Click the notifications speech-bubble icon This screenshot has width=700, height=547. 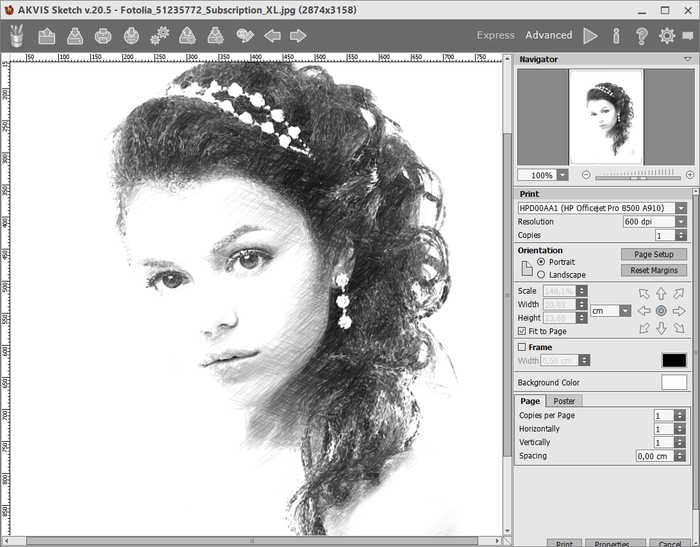(688, 36)
